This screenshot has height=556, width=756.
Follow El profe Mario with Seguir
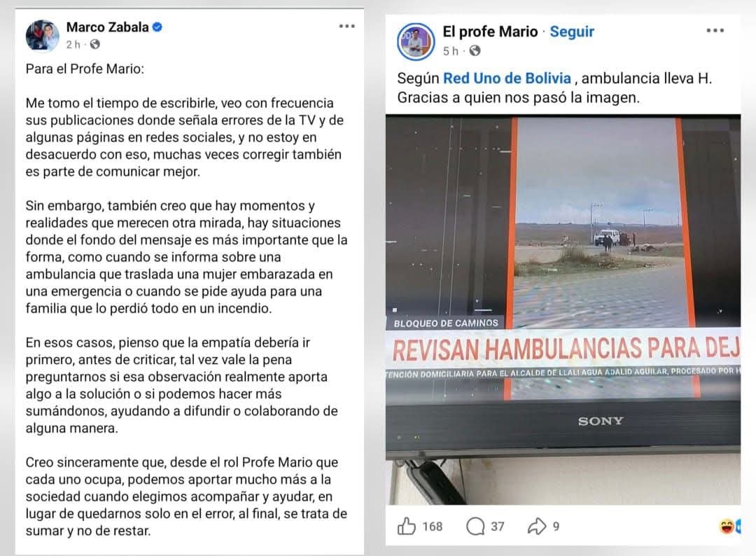[572, 32]
